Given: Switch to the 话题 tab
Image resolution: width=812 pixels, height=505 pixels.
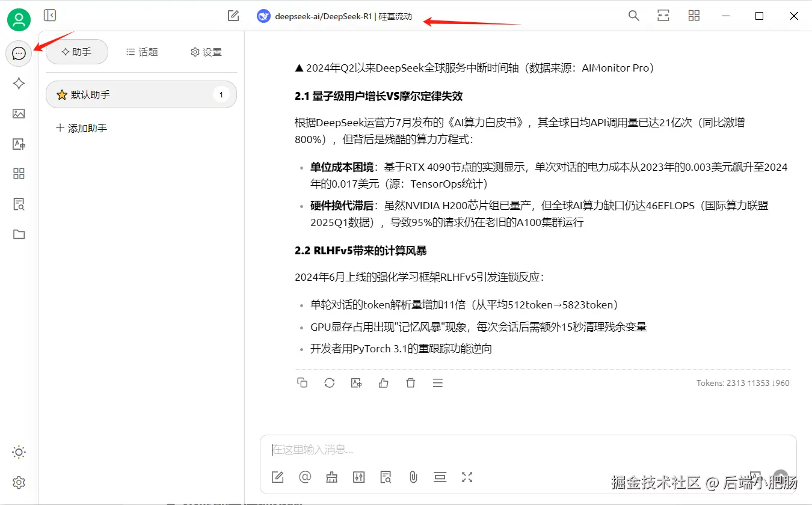Looking at the screenshot, I should 142,52.
